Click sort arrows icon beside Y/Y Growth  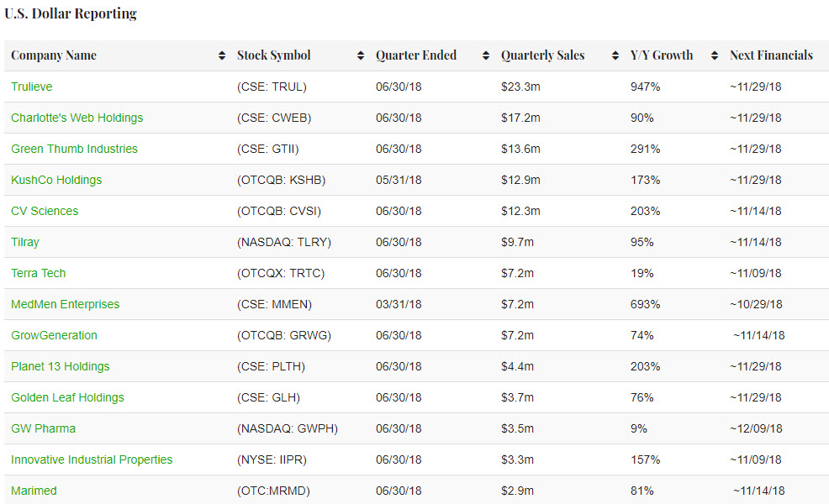click(715, 56)
